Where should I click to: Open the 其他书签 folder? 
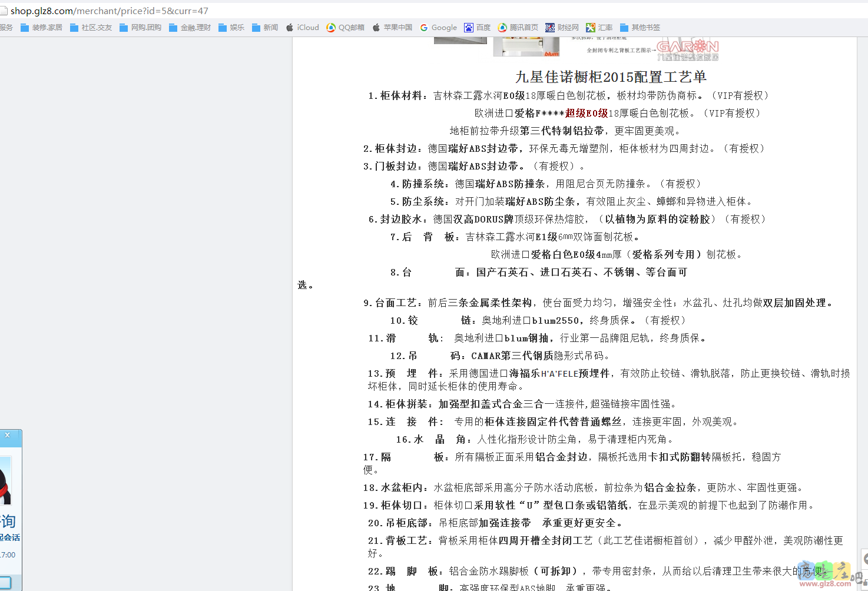pos(640,28)
